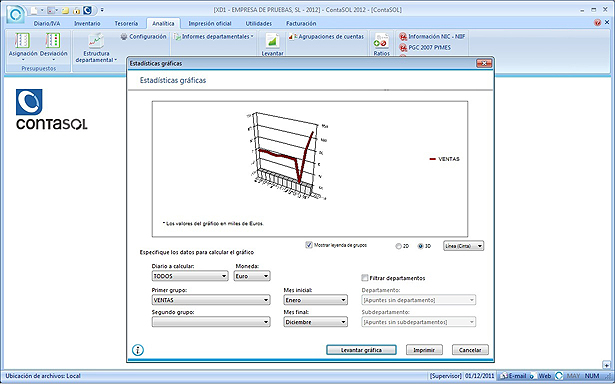
Task: Open the Subdepartamento dropdown
Action: tap(418, 322)
